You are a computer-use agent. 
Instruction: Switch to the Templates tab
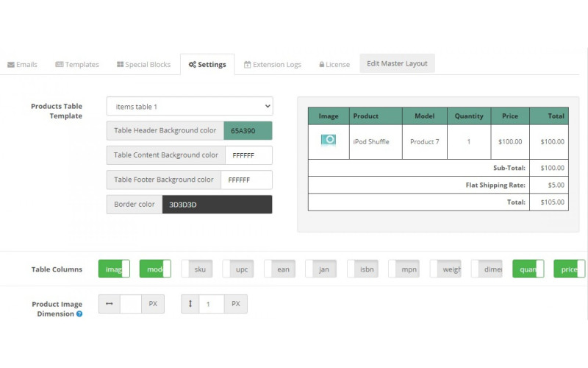coord(77,65)
